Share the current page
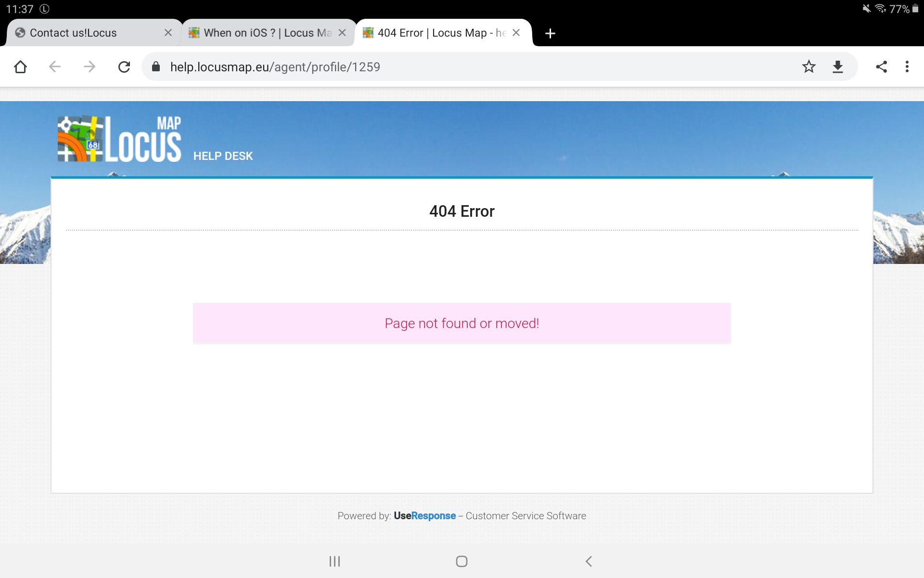This screenshot has width=924, height=578. pyautogui.click(x=881, y=67)
